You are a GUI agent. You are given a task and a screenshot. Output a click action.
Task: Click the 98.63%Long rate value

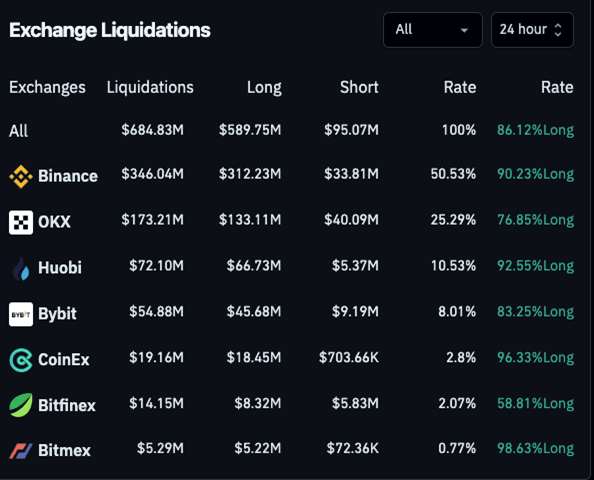(x=535, y=449)
